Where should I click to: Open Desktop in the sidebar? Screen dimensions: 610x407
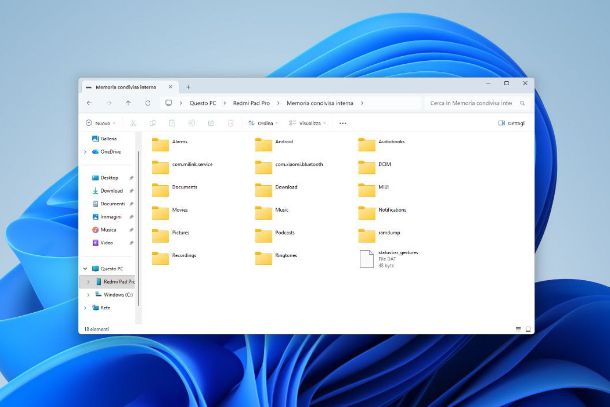105,177
